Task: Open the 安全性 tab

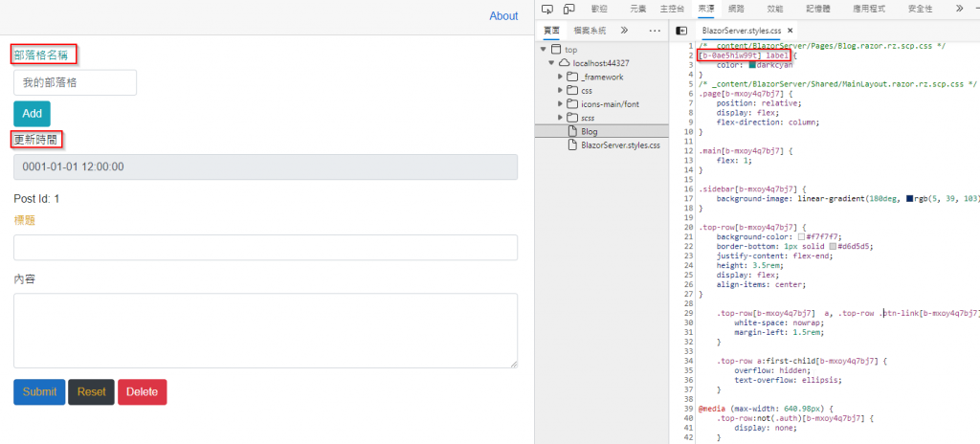Action: tap(920, 9)
